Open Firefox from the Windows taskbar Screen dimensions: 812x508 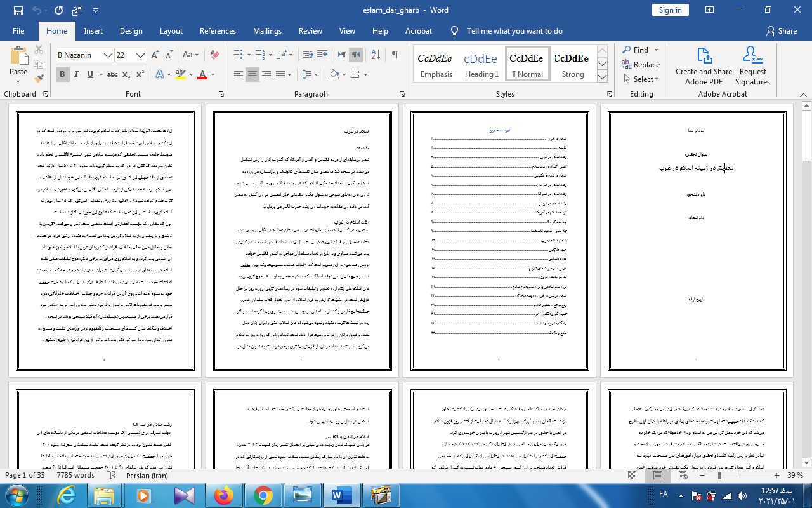223,495
